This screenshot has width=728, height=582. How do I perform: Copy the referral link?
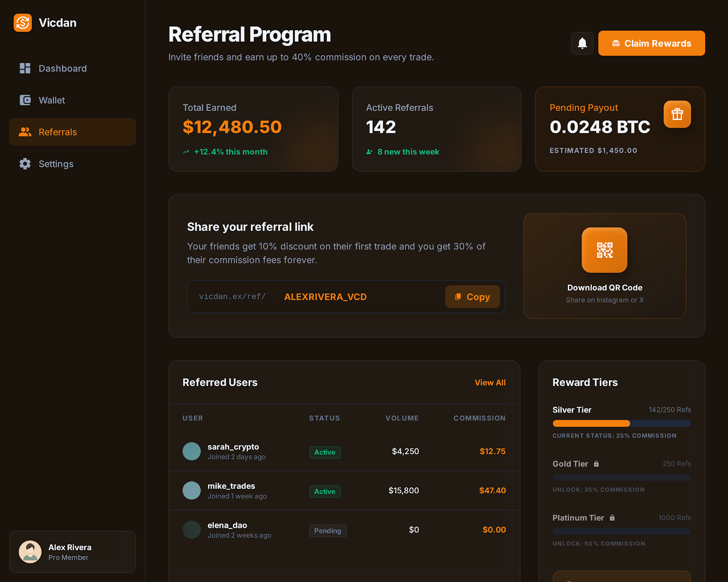(x=472, y=297)
